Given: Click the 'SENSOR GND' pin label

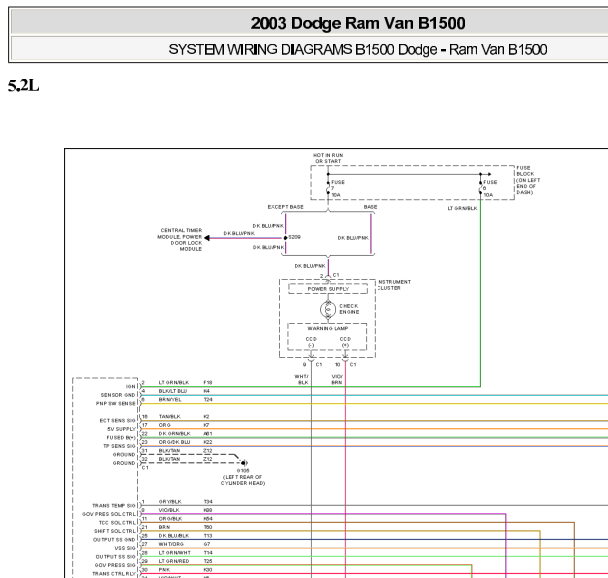Looking at the screenshot, I should click(118, 395).
